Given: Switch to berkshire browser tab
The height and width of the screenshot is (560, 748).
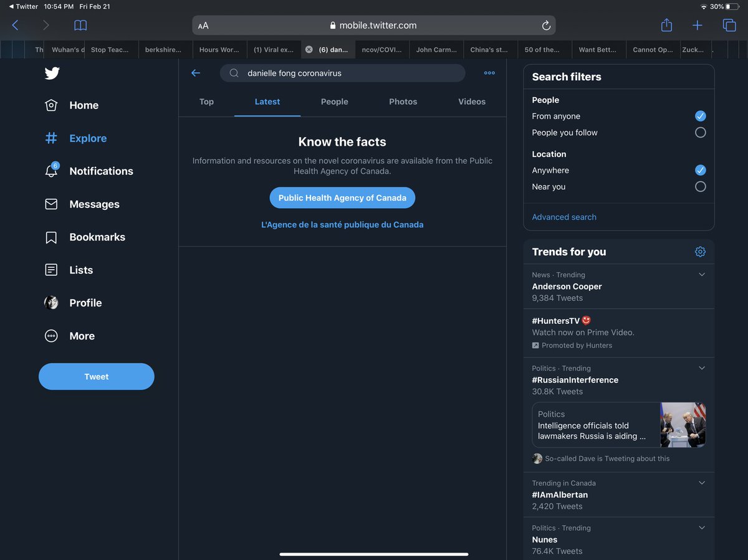Looking at the screenshot, I should pyautogui.click(x=165, y=50).
